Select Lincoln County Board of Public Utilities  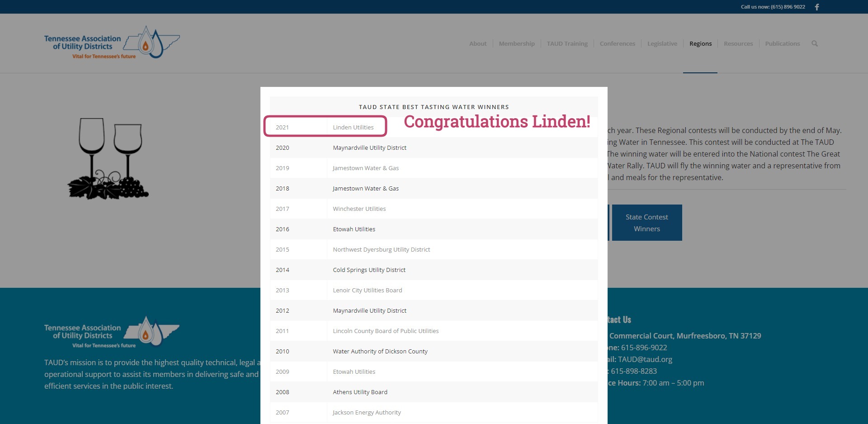click(386, 331)
